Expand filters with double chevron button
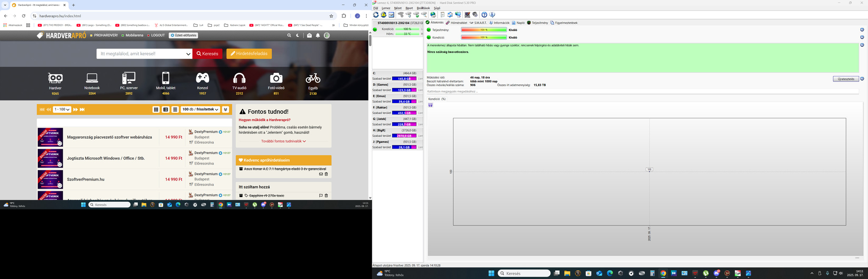 click(226, 109)
